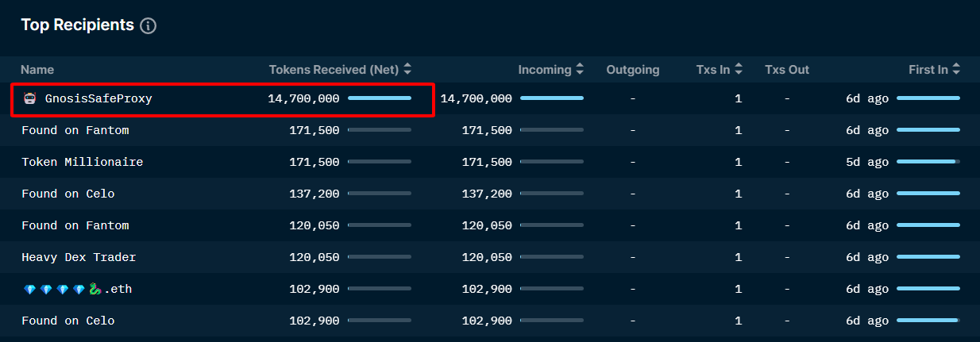
Task: Click the Outgoing column header
Action: [x=633, y=70]
